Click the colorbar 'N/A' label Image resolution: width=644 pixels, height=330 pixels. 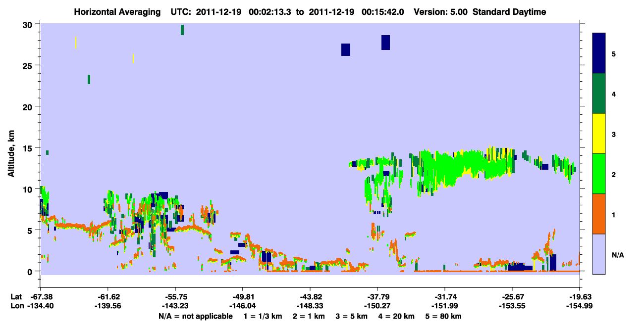coord(618,255)
